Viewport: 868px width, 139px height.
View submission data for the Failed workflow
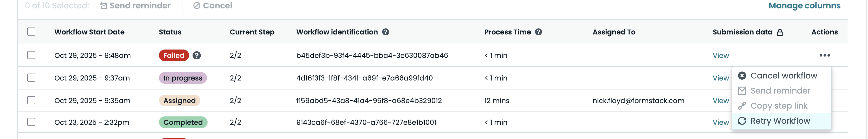coord(720,55)
